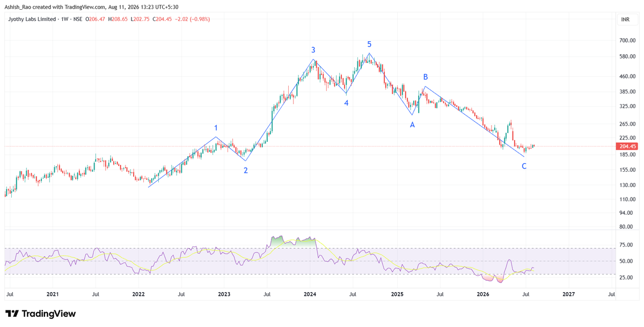The height and width of the screenshot is (327, 644).
Task: Click the close value C204.45 in header
Action: pyautogui.click(x=163, y=19)
